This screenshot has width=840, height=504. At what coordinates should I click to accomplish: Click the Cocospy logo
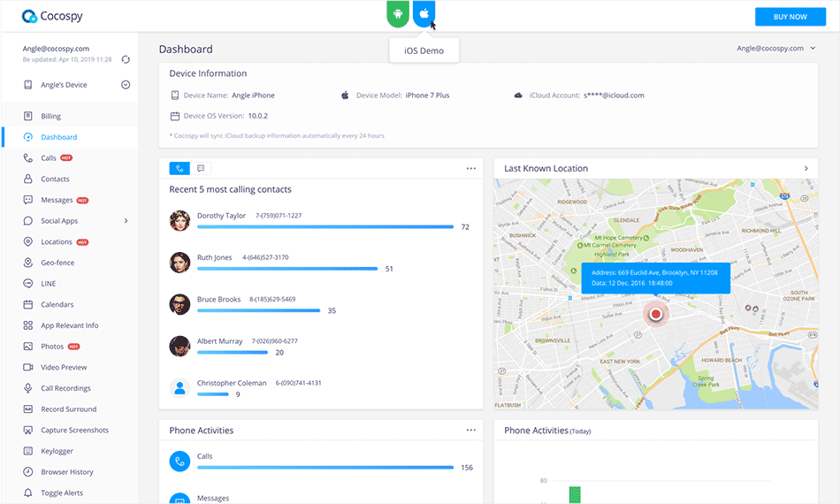point(52,16)
